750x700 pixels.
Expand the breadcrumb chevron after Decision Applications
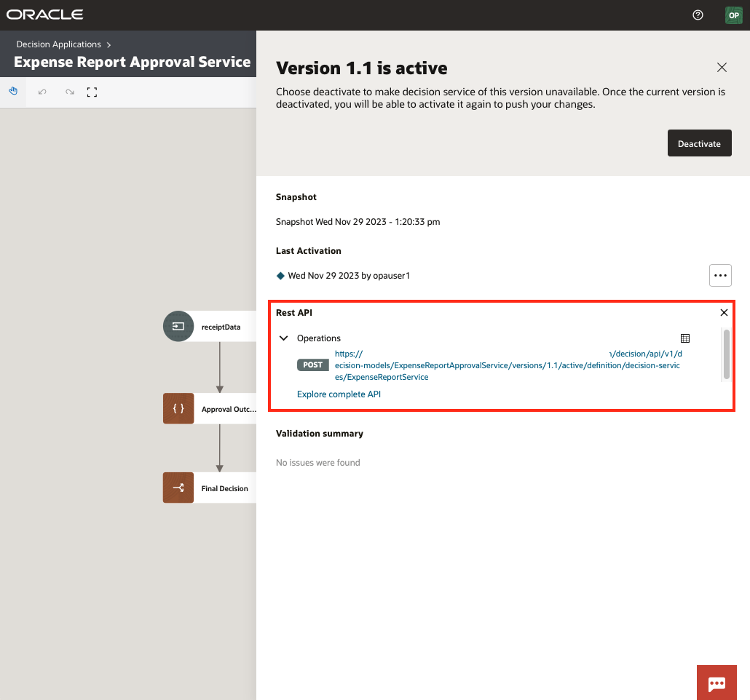109,44
